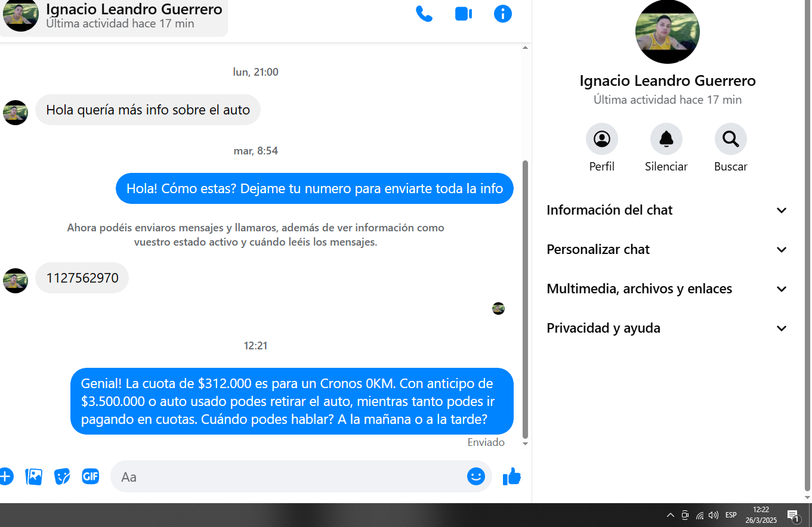The height and width of the screenshot is (527, 812).
Task: Expand Multimedia, archivos y enlaces section
Action: pyautogui.click(x=667, y=289)
